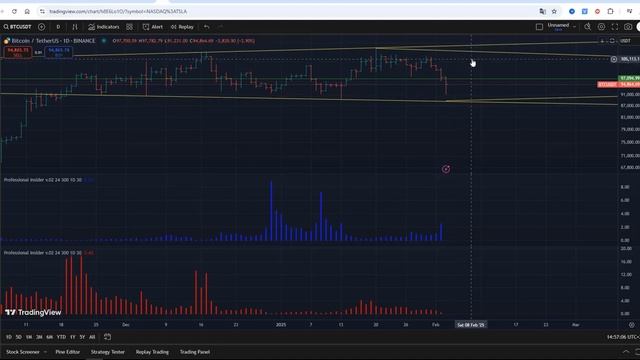Open the Strategy Tester tab
Screen dimensions: 640x360
108,352
